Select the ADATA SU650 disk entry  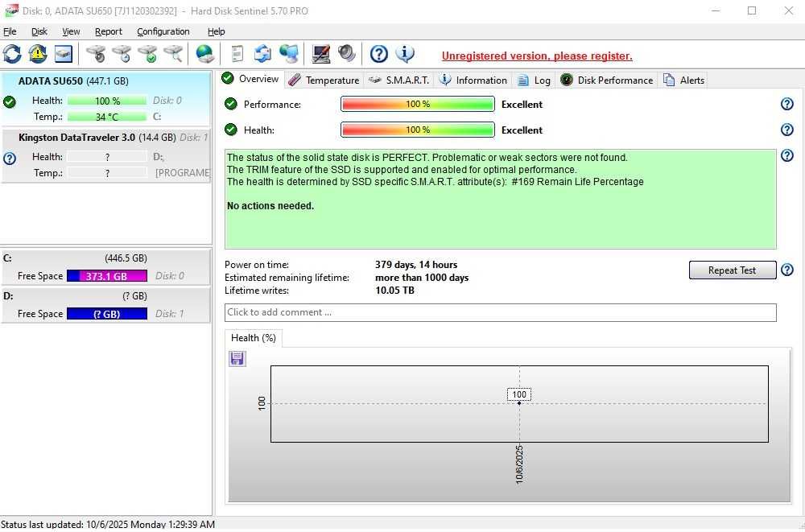click(x=105, y=99)
